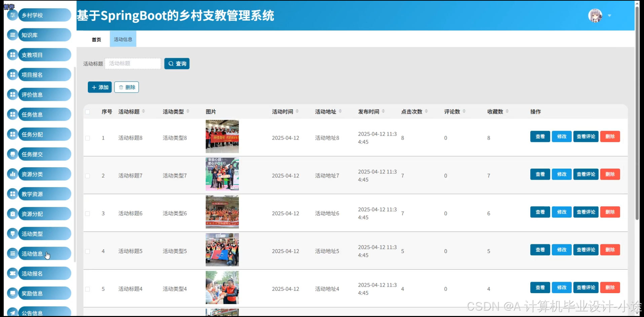The image size is (644, 317).
Task: Sort by 收藏数 column arrows
Action: coord(507,111)
